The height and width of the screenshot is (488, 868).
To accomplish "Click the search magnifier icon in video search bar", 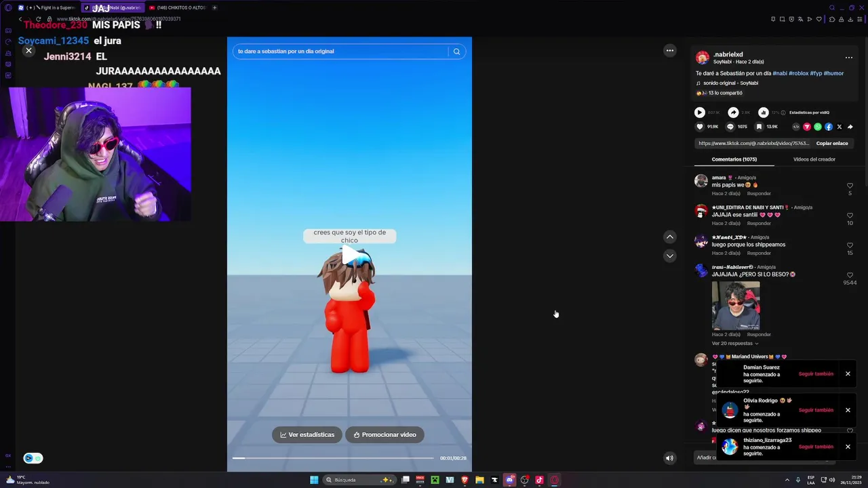I will (456, 52).
